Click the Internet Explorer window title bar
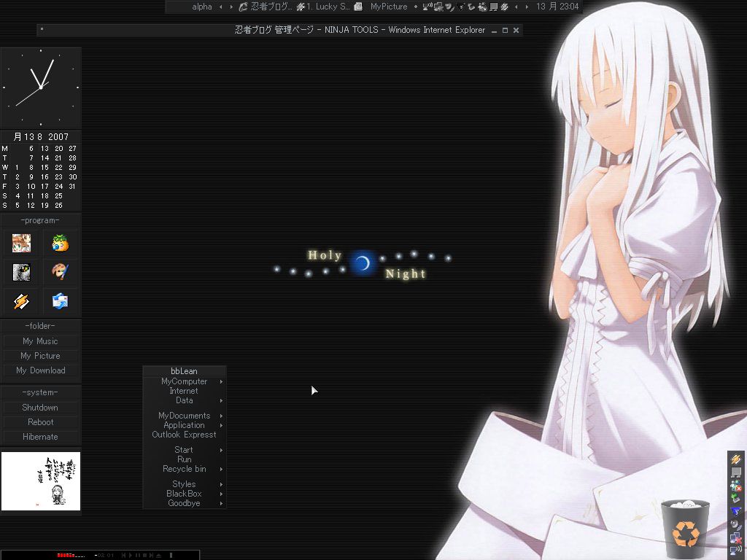This screenshot has width=747, height=560. click(281, 30)
